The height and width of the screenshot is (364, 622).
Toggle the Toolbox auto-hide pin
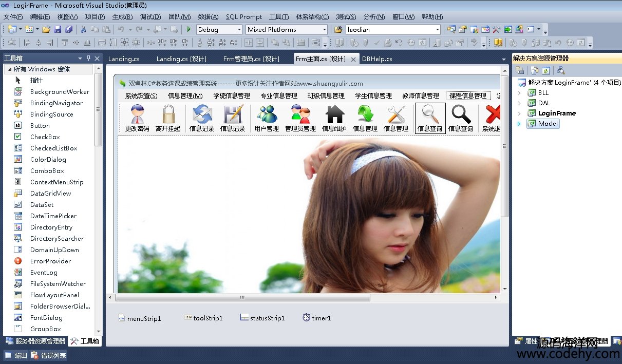pyautogui.click(x=88, y=59)
